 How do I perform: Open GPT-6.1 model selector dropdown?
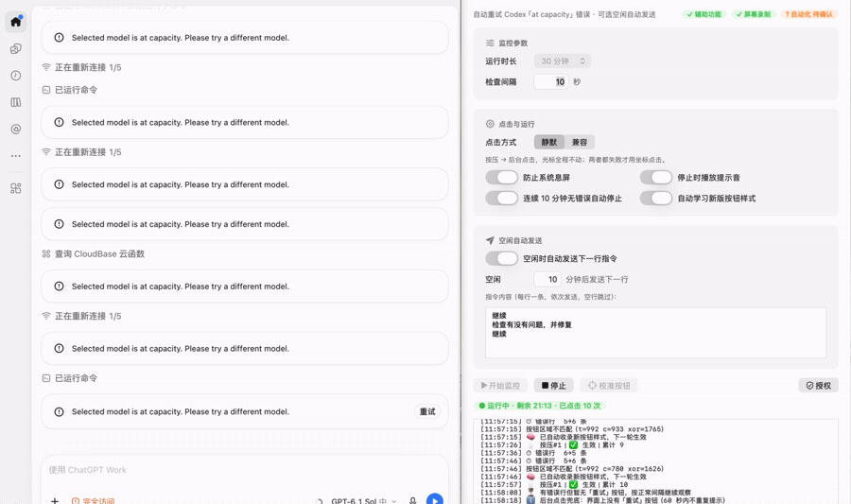click(364, 500)
